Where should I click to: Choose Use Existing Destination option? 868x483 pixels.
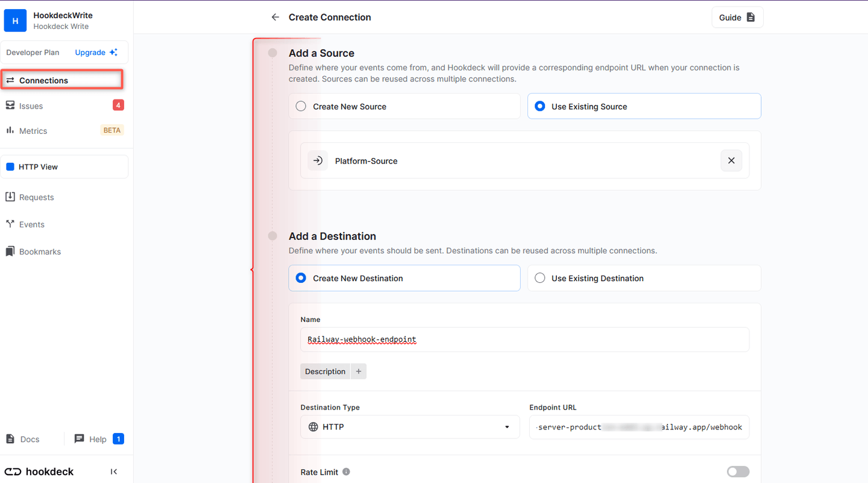[x=540, y=277]
